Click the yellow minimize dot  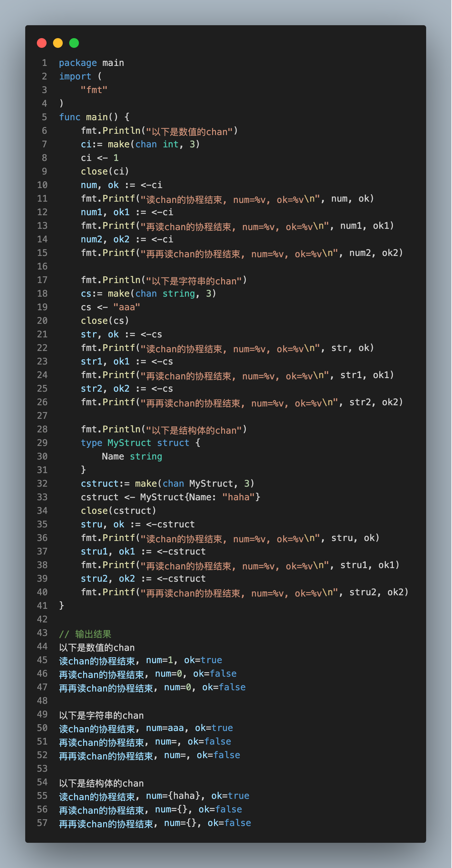58,43
